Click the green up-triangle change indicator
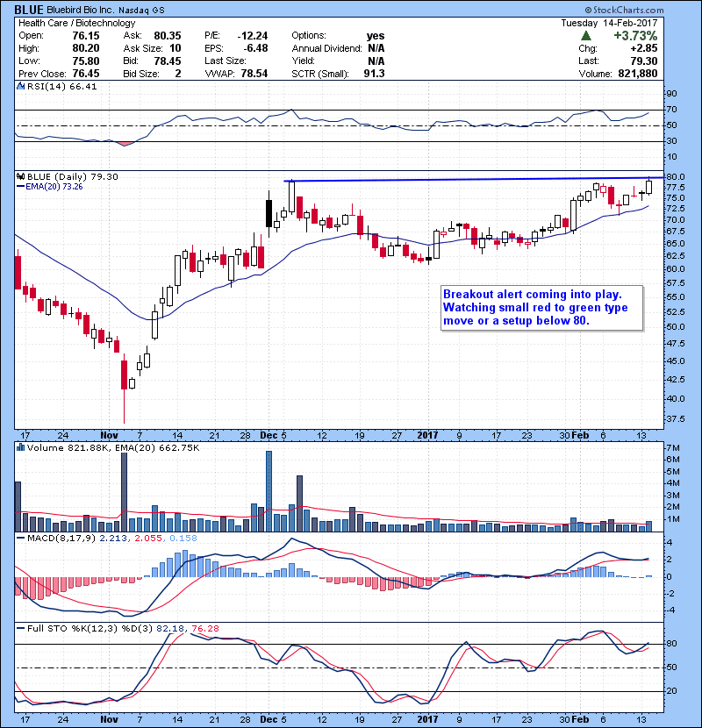 pos(586,36)
